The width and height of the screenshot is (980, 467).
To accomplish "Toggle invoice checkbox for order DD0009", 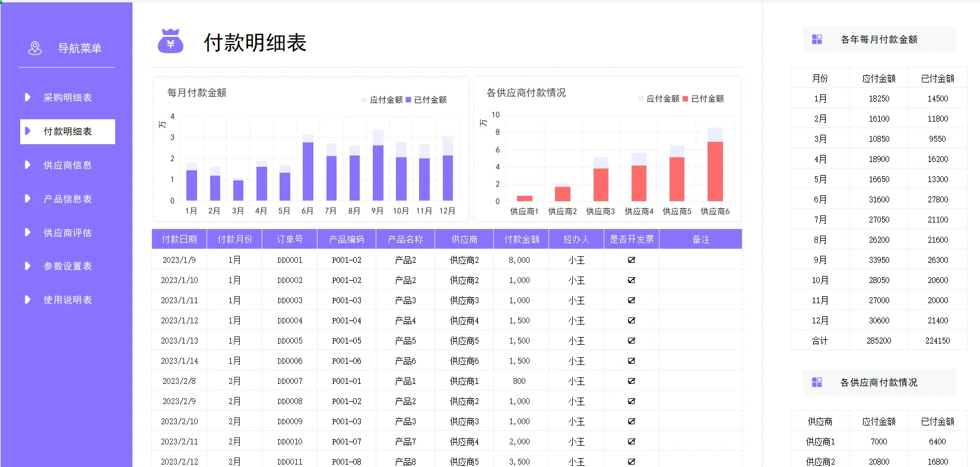I will pyautogui.click(x=632, y=421).
